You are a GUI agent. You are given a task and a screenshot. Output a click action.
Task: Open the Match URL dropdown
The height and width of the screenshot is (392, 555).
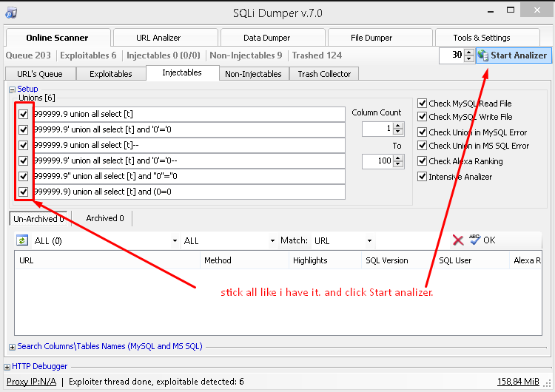[369, 241]
